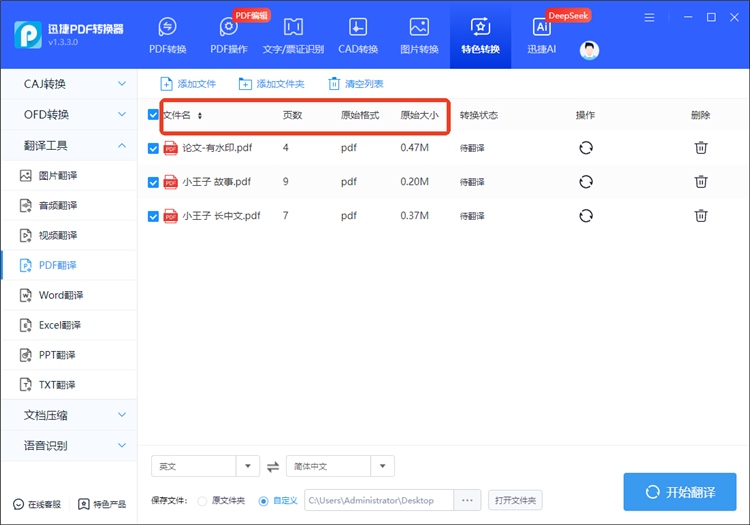Swap source and target languages
This screenshot has height=525, width=750.
coord(273,467)
